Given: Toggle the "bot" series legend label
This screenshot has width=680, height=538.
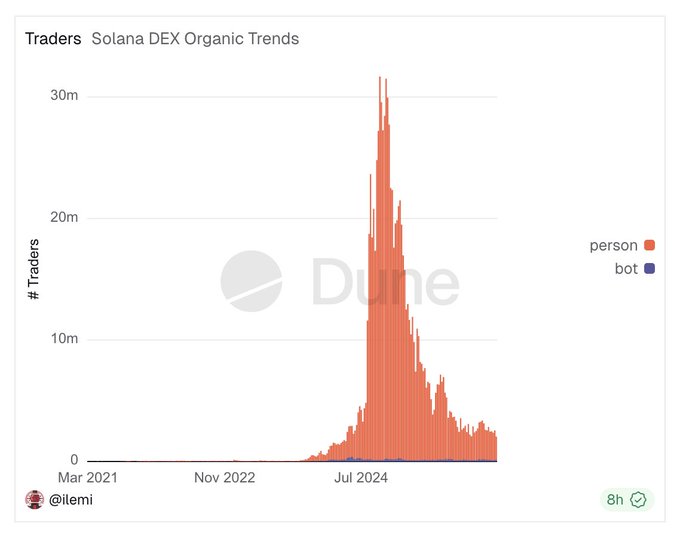Looking at the screenshot, I should point(626,269).
